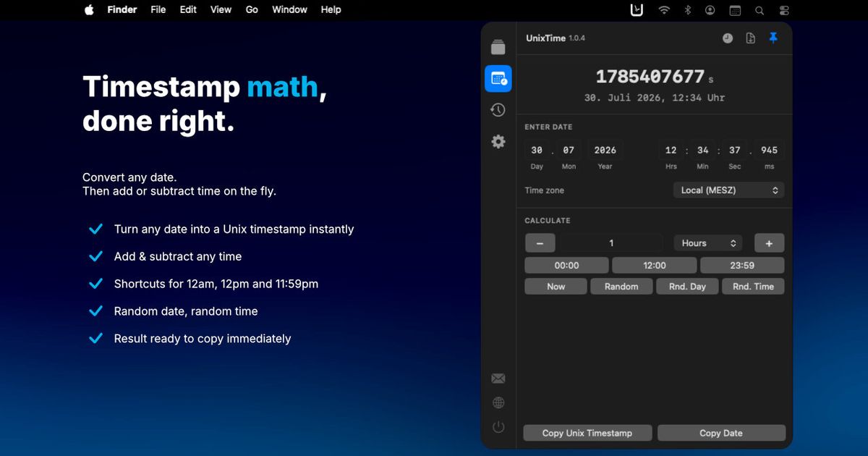Open the stack icon in UnixTime sidebar
This screenshot has width=868, height=456.
point(498,48)
